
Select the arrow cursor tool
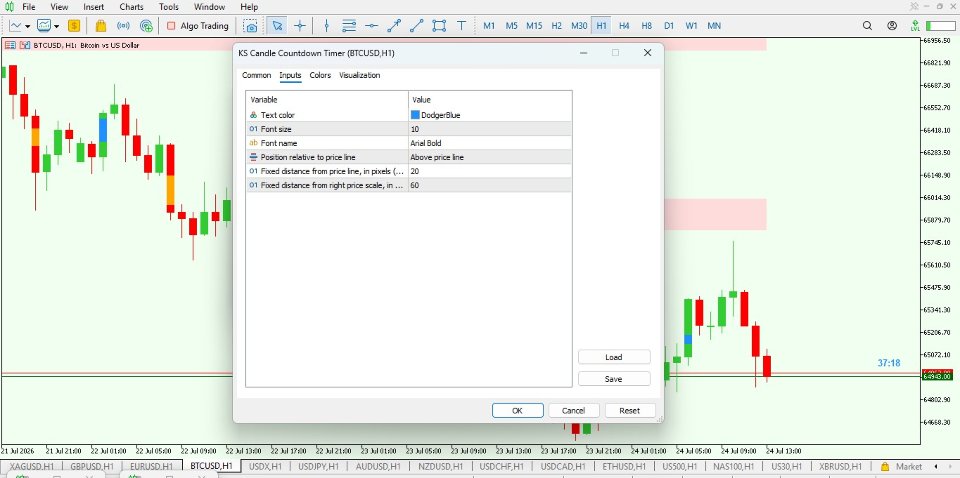pyautogui.click(x=277, y=26)
